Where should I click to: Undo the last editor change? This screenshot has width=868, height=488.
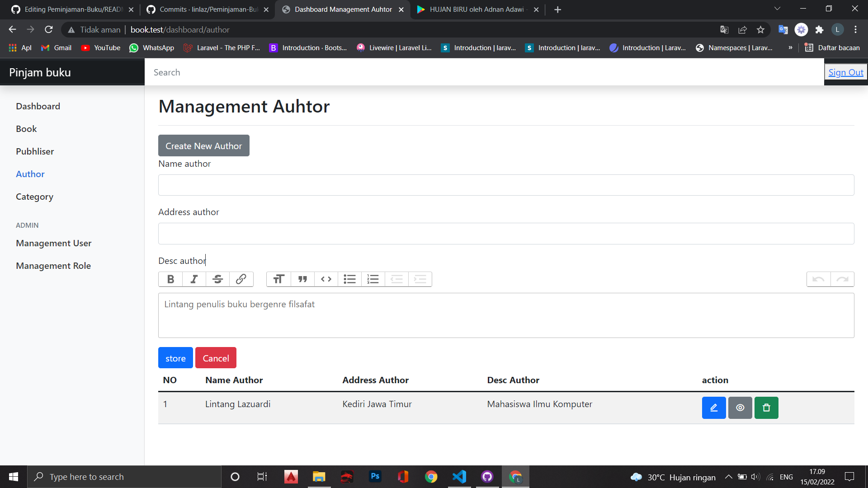819,279
